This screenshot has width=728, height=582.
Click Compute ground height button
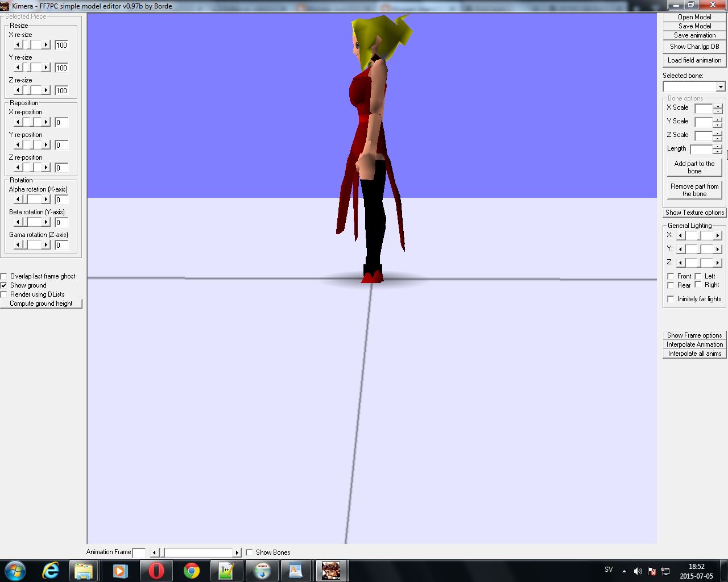click(x=41, y=304)
